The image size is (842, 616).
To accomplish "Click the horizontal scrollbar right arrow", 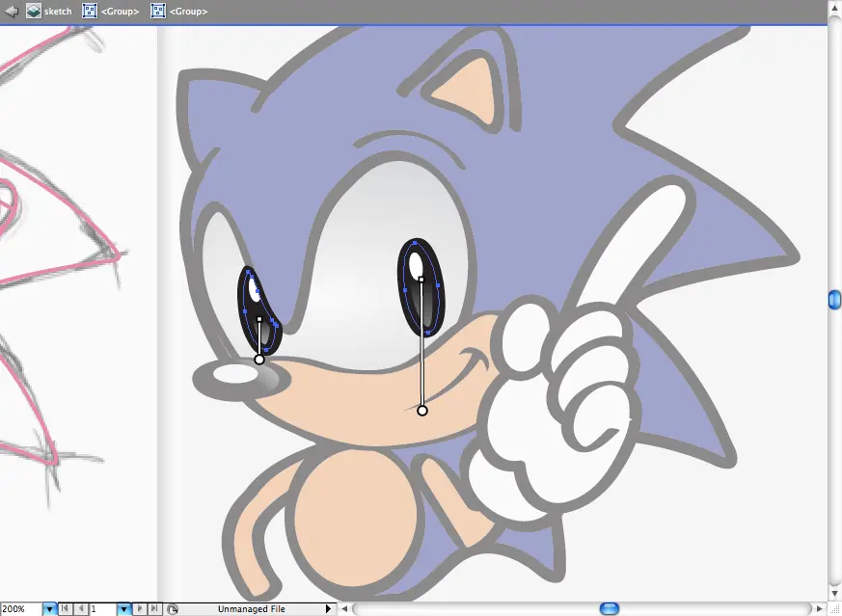I will click(820, 609).
